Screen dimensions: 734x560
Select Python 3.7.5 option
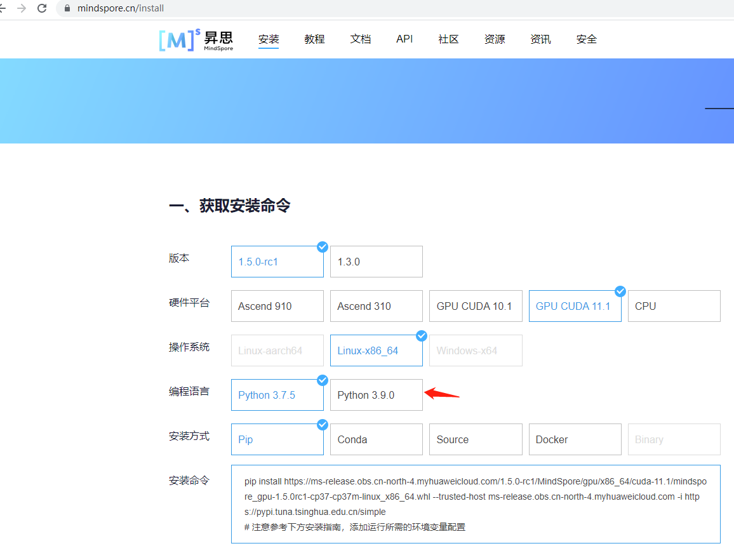pyautogui.click(x=277, y=395)
